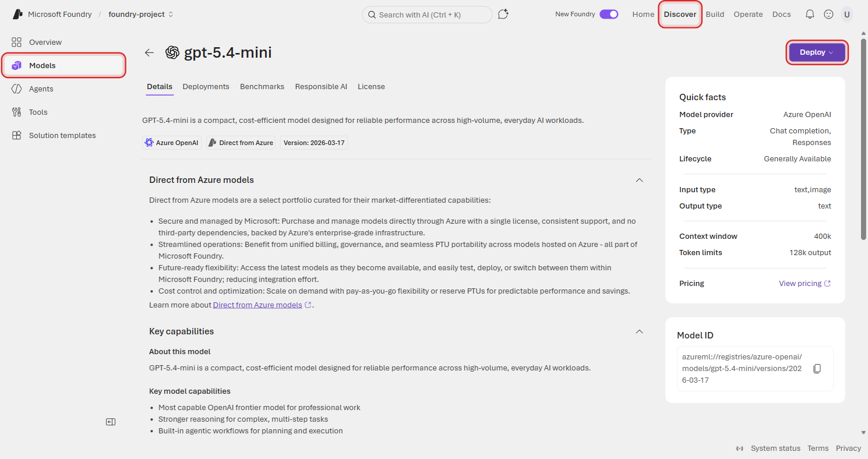Viewport: 868px width, 459px height.
Task: Click the Model ID azureml path text
Action: pyautogui.click(x=742, y=369)
